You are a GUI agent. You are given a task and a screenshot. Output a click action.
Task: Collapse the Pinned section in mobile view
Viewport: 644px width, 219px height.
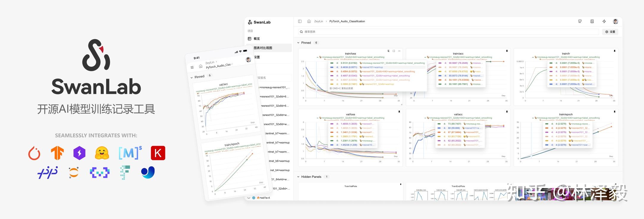pos(191,78)
